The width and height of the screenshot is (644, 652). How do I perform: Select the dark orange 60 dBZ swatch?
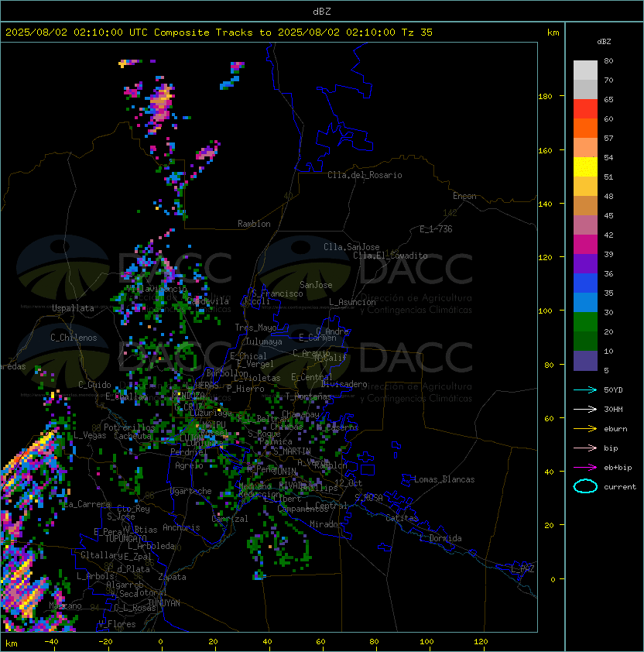coord(585,128)
